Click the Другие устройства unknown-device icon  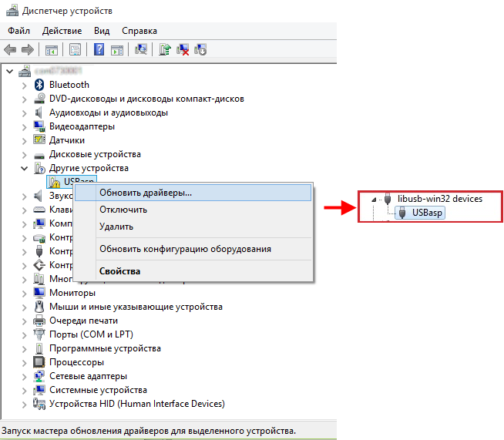(39, 168)
